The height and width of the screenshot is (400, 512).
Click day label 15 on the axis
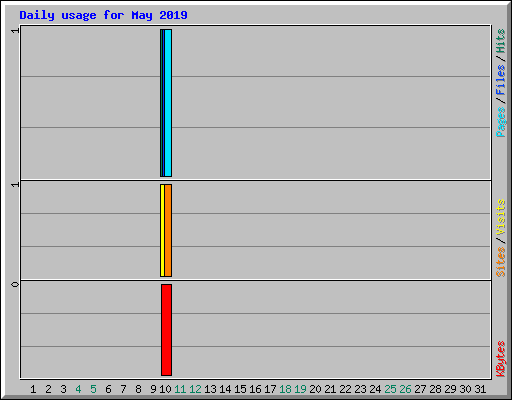(x=240, y=389)
